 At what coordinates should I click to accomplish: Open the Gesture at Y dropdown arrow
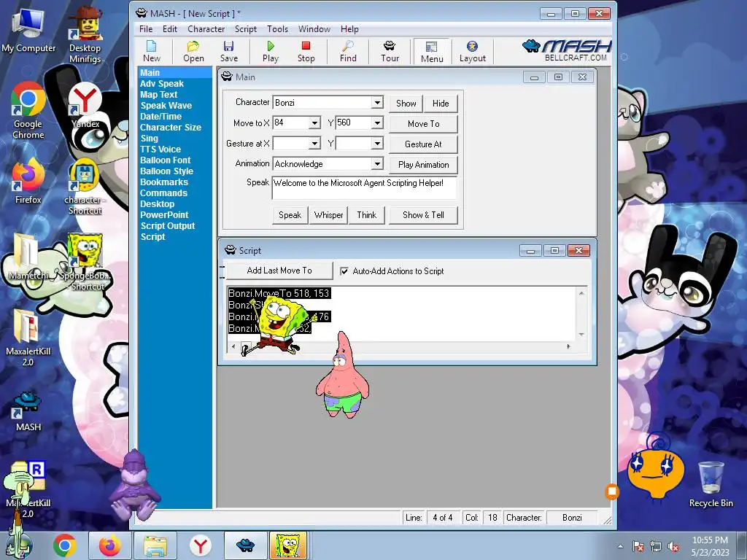[x=377, y=144]
